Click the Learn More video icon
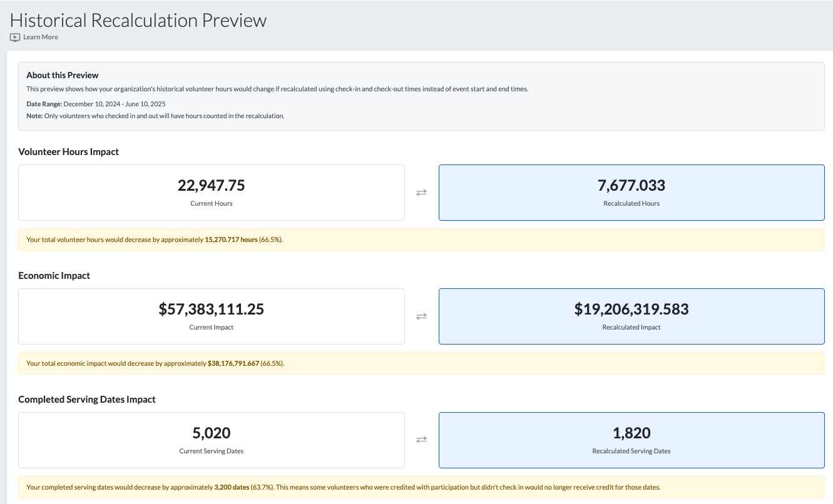Image resolution: width=833 pixels, height=504 pixels. [15, 38]
